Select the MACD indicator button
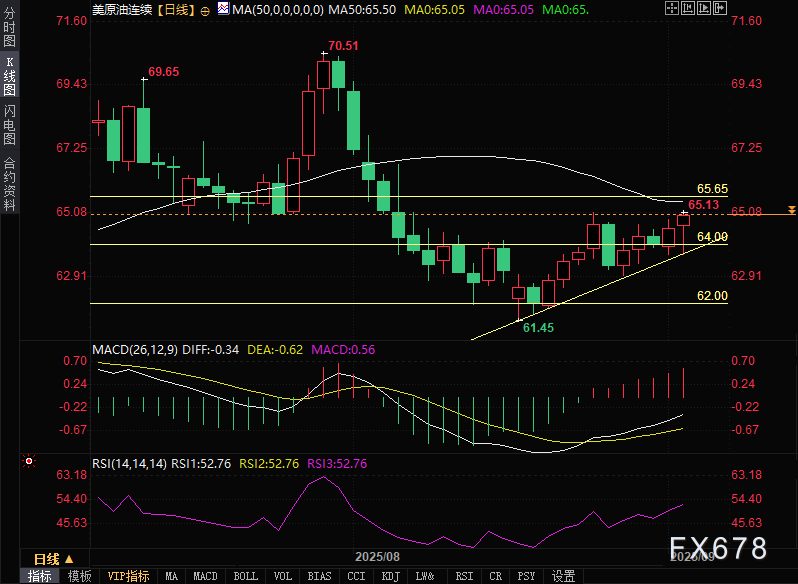 click(205, 576)
